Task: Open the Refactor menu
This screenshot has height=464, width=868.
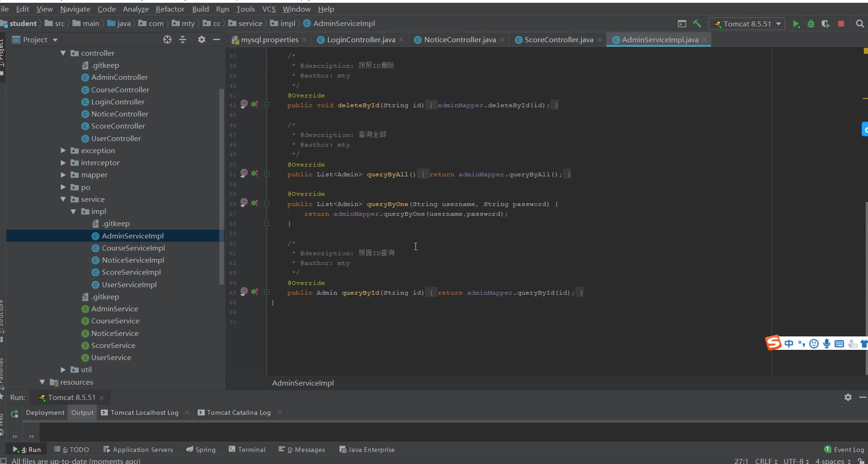Action: tap(170, 9)
